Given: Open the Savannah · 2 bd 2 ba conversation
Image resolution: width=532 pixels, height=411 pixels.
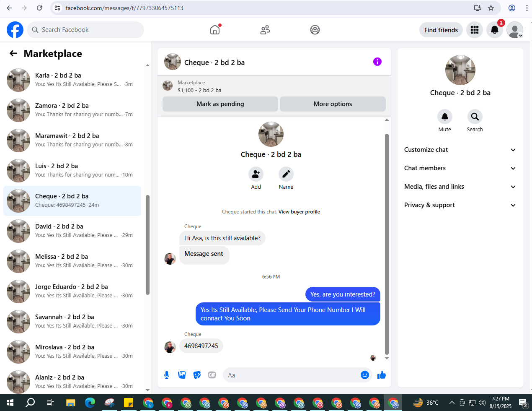Looking at the screenshot, I should tap(72, 322).
